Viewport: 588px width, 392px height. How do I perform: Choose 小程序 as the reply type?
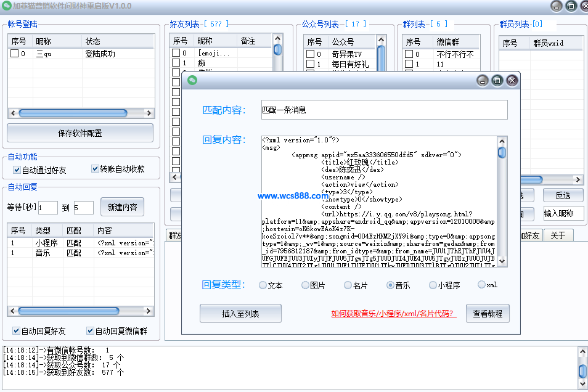[x=432, y=285]
